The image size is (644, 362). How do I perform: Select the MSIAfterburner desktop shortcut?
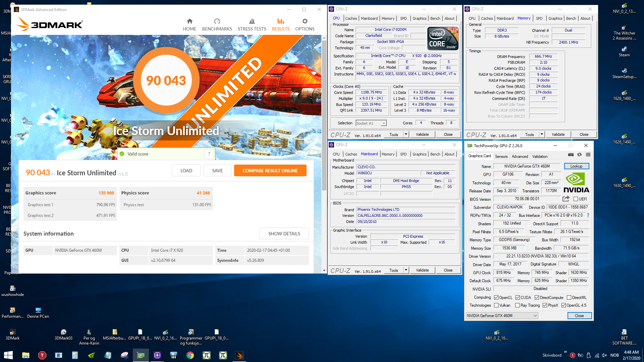[x=114, y=335]
